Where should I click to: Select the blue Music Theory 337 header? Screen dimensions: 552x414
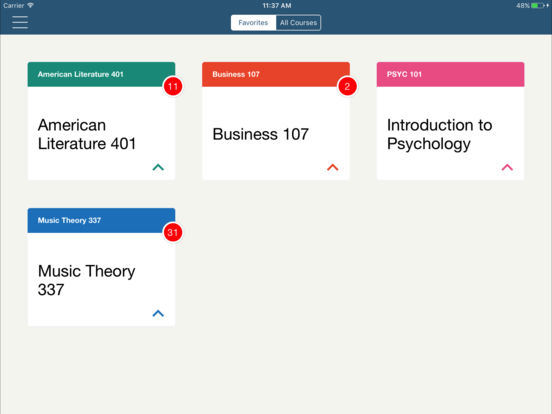click(x=101, y=220)
